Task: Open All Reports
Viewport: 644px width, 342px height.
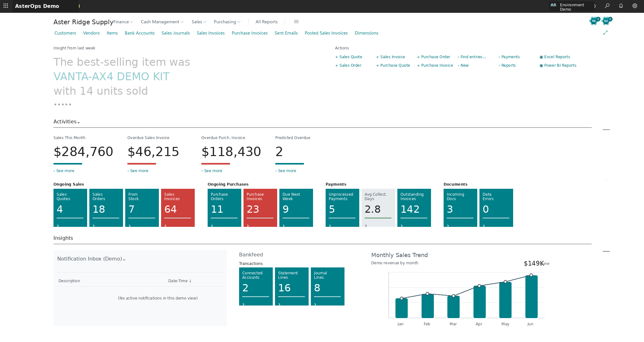Action: [x=266, y=22]
